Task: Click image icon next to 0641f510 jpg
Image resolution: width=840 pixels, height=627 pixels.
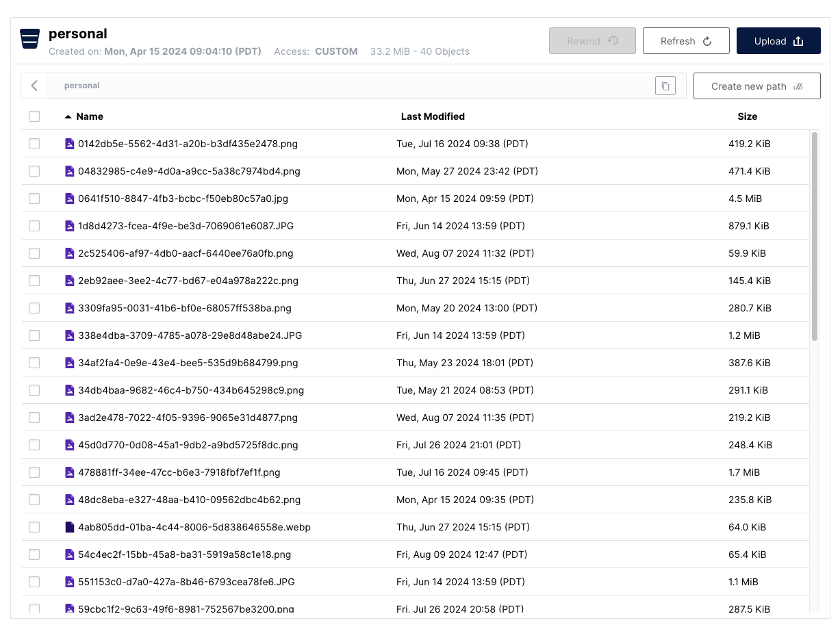Action: 69,199
